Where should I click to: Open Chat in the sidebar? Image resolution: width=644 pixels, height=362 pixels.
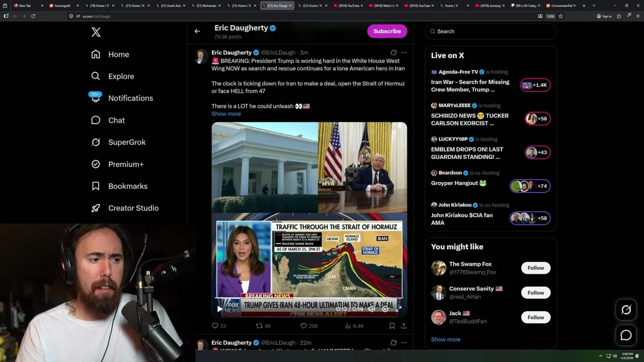(108, 120)
